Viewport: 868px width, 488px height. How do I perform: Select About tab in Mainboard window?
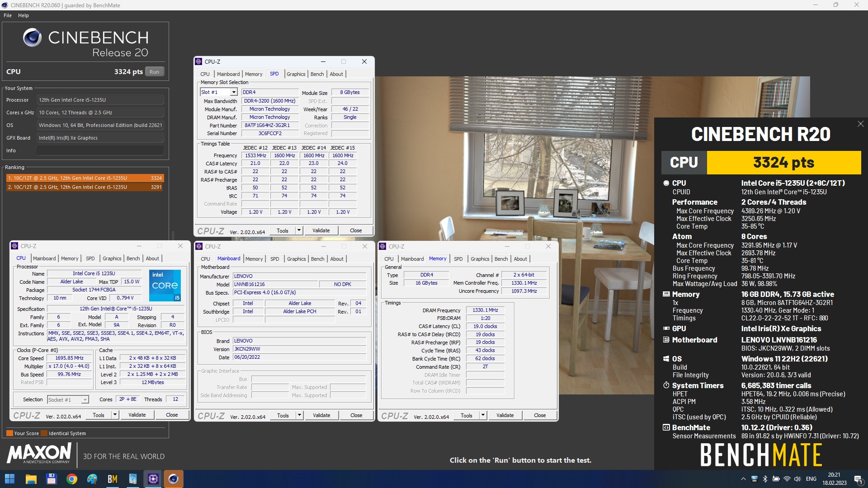(x=337, y=259)
